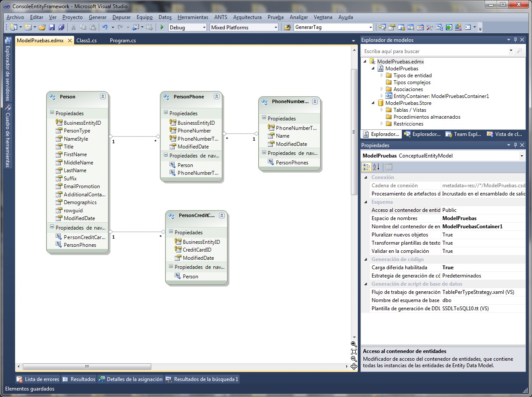Image resolution: width=532 pixels, height=397 pixels.
Task: Click the Find in Files icon beside GenerarTag
Action: pos(288,27)
